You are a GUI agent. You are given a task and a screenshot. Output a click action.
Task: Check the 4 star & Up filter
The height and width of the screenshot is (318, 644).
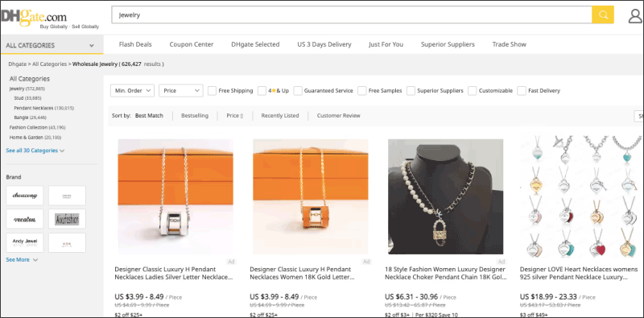(x=262, y=91)
